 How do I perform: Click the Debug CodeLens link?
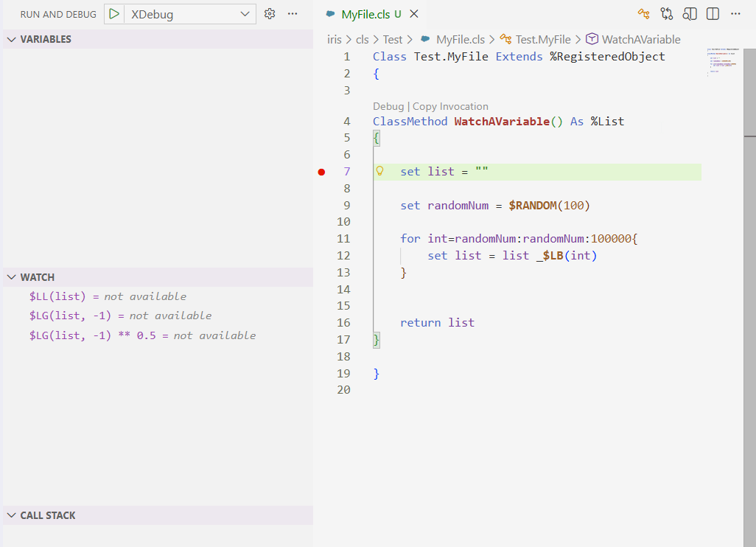(388, 106)
